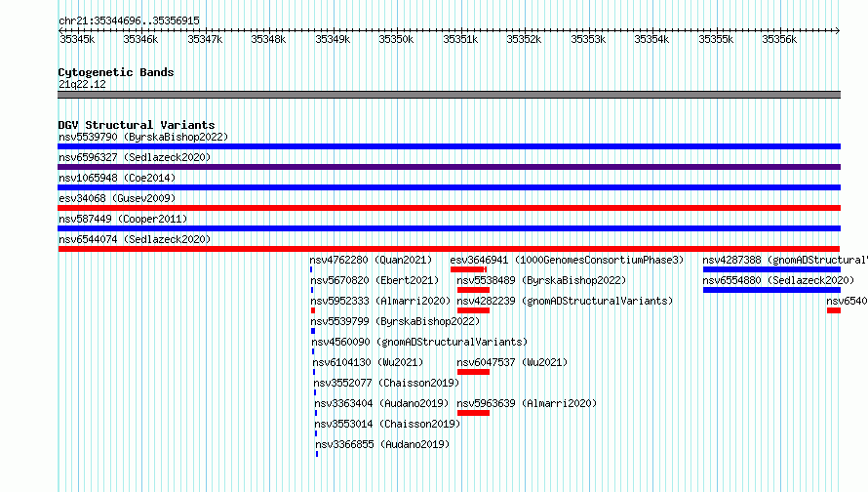Open the nsv5539799 (ByrskaBishop2022) label
868x492 pixels.
(395, 321)
